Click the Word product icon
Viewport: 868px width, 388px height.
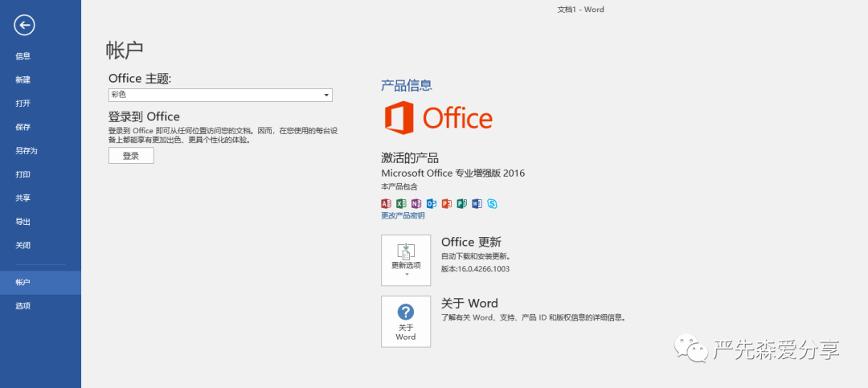pyautogui.click(x=477, y=204)
